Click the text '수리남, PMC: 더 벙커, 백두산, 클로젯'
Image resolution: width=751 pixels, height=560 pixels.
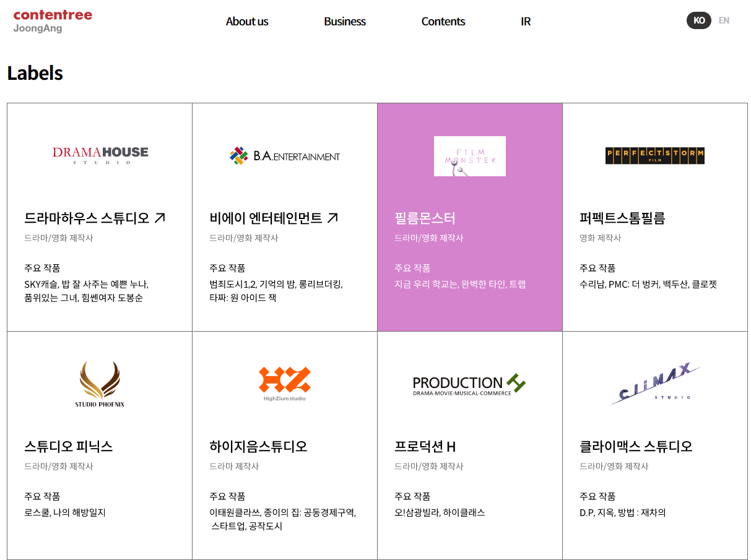coord(648,285)
